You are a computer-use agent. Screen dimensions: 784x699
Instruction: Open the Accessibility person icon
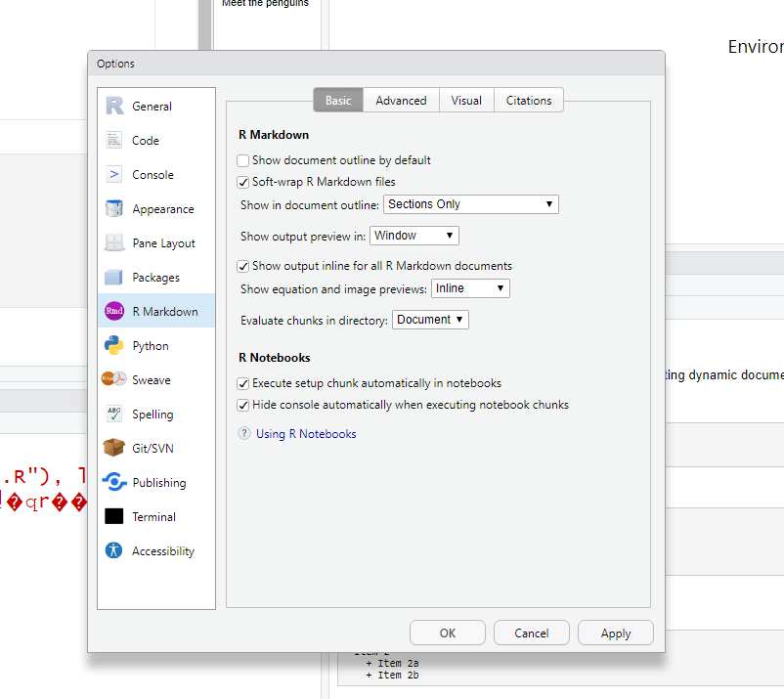(114, 550)
